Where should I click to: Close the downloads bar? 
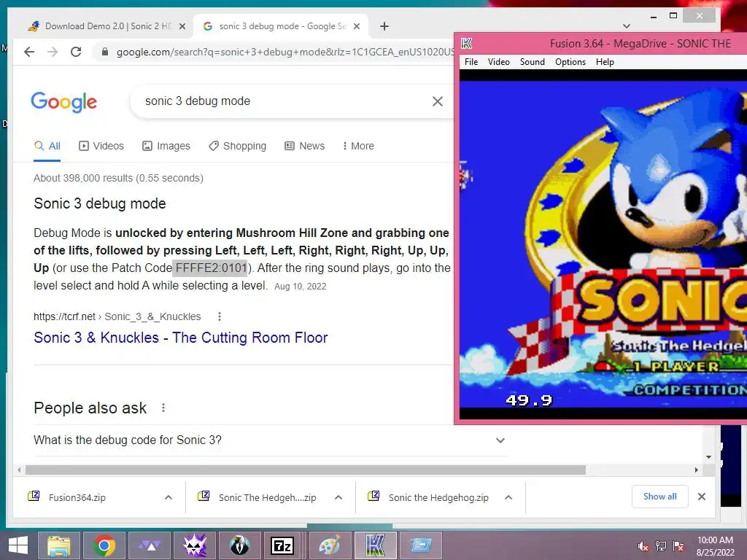coord(702,497)
